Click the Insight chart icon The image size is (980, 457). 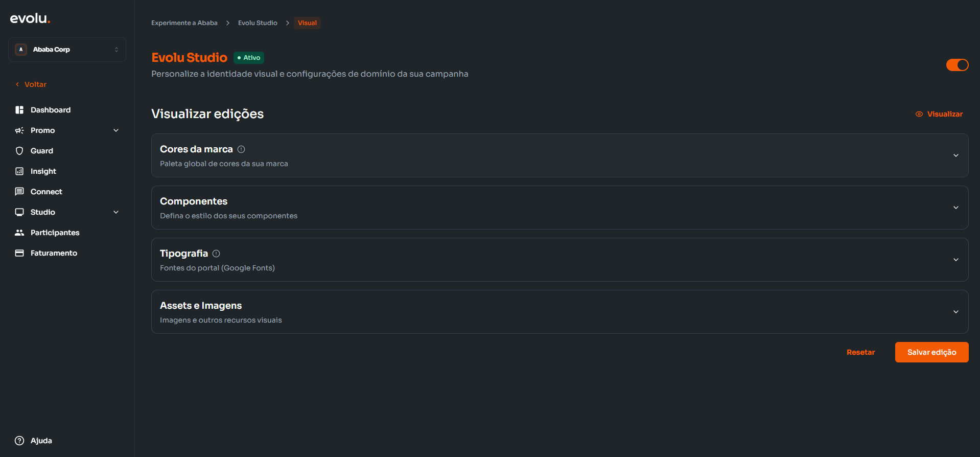click(x=19, y=171)
